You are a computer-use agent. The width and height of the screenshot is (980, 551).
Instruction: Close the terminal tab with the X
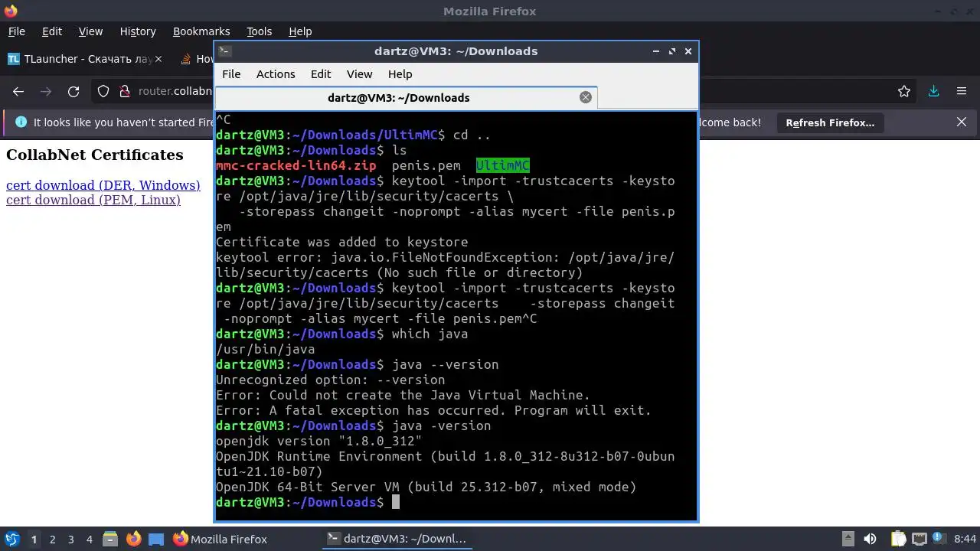(x=586, y=97)
